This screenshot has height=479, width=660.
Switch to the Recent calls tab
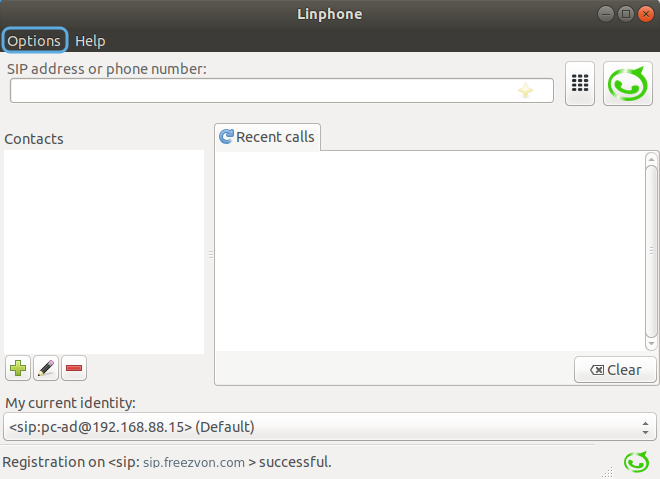click(267, 137)
